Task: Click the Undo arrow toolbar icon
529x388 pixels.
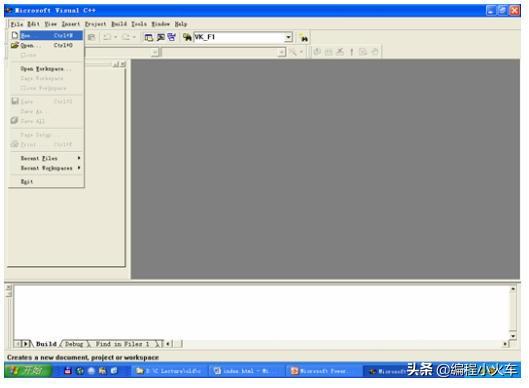Action: [x=107, y=37]
